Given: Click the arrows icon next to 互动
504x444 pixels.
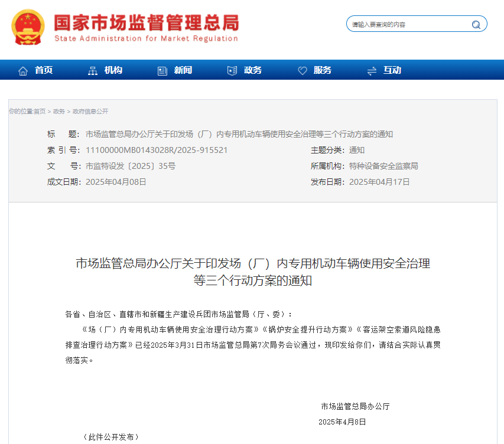Looking at the screenshot, I should pyautogui.click(x=372, y=70).
